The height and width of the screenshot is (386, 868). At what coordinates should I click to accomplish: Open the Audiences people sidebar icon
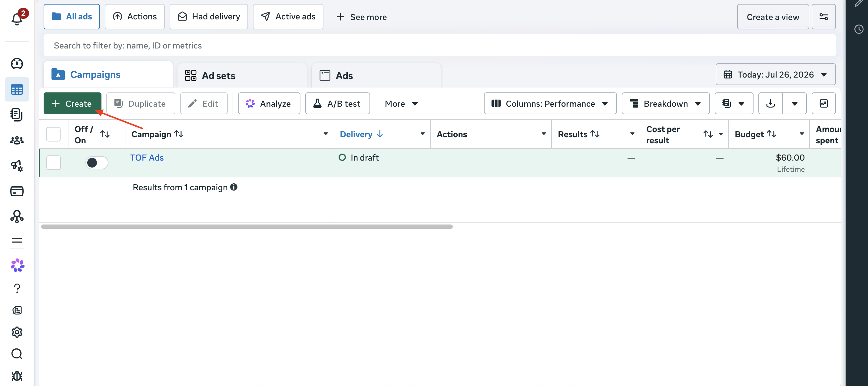(17, 140)
